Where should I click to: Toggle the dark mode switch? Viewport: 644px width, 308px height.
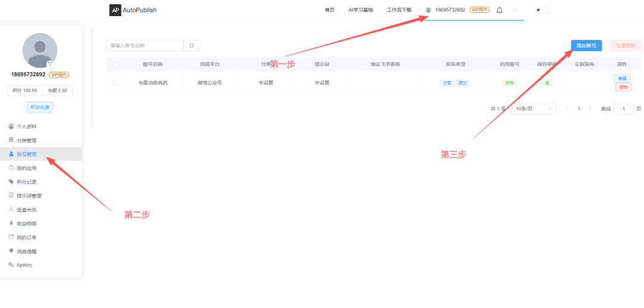pyautogui.click(x=541, y=10)
